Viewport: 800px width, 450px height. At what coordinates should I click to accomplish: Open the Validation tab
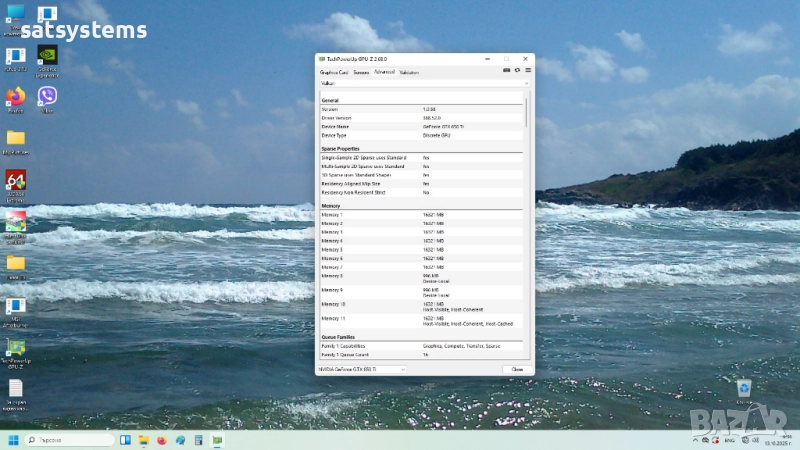[x=409, y=72]
